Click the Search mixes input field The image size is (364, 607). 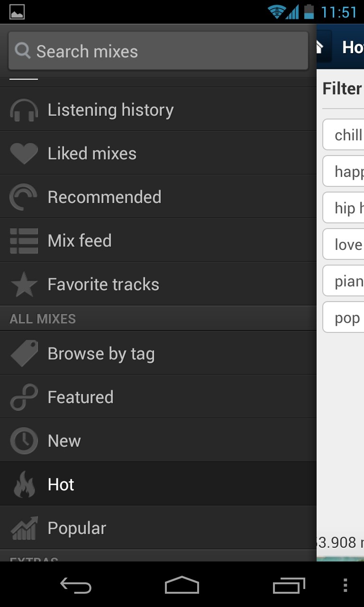[158, 51]
